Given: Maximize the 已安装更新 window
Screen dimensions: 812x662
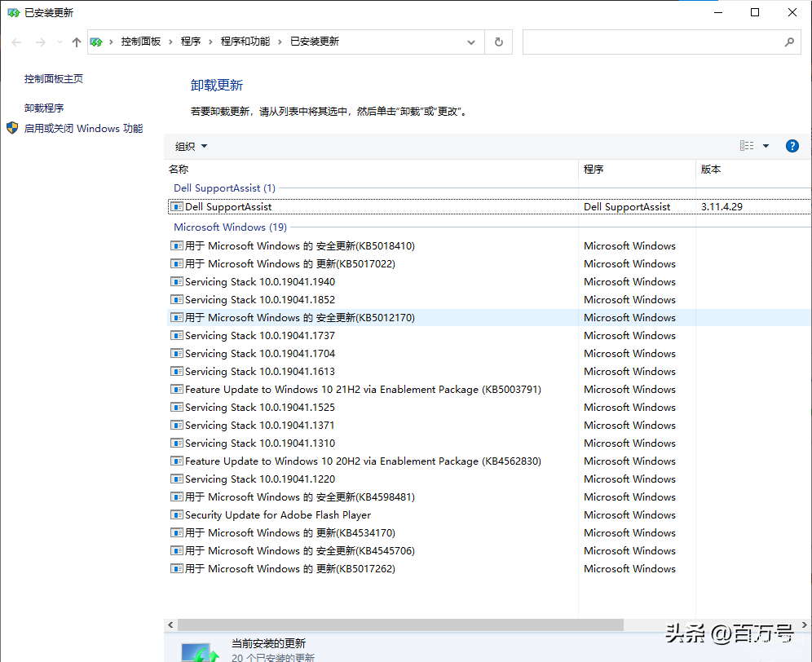Looking at the screenshot, I should (x=755, y=12).
